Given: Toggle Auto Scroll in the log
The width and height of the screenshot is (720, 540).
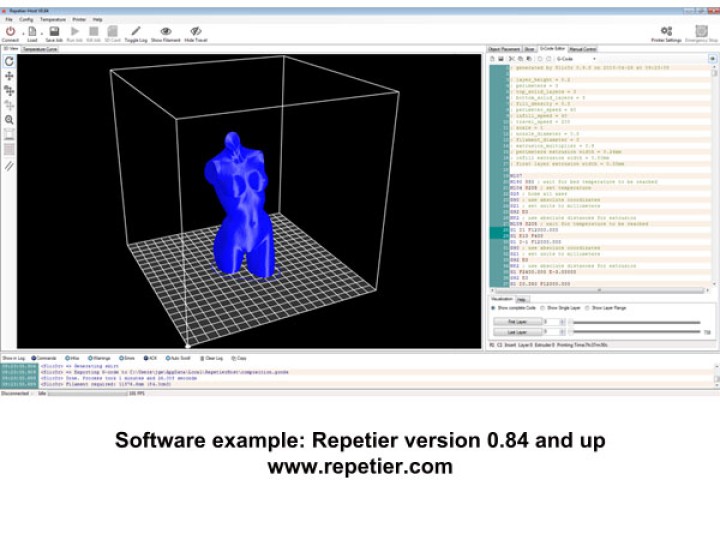Looking at the screenshot, I should point(178,358).
